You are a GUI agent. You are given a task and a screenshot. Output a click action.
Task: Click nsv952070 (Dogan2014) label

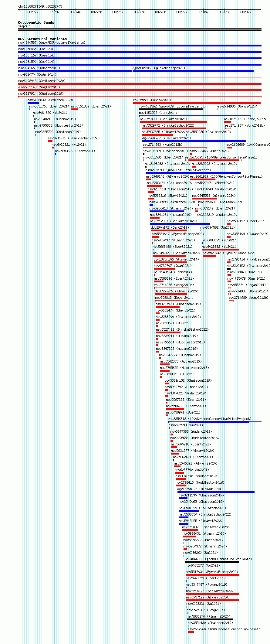tap(37, 74)
